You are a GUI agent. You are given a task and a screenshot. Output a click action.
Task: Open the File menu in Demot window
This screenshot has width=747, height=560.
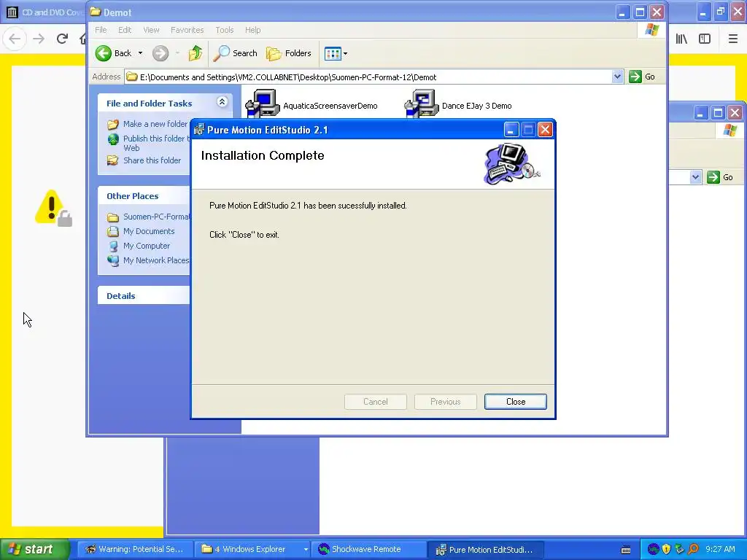(101, 30)
